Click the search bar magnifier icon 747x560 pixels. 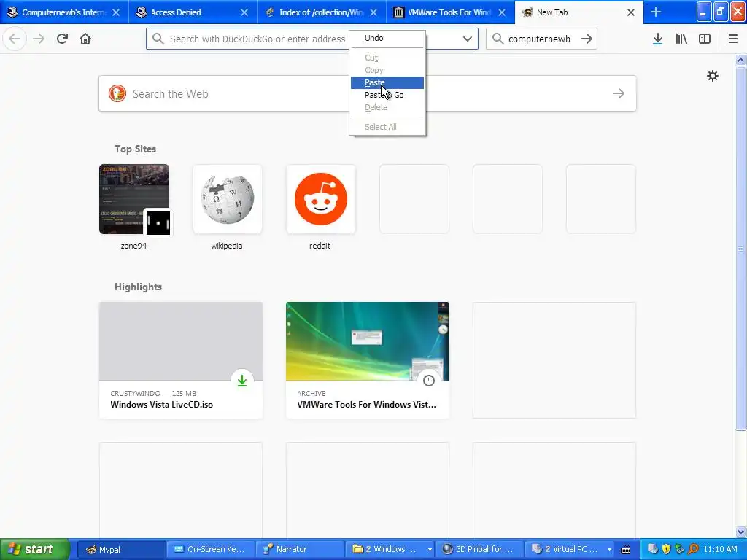(x=498, y=39)
